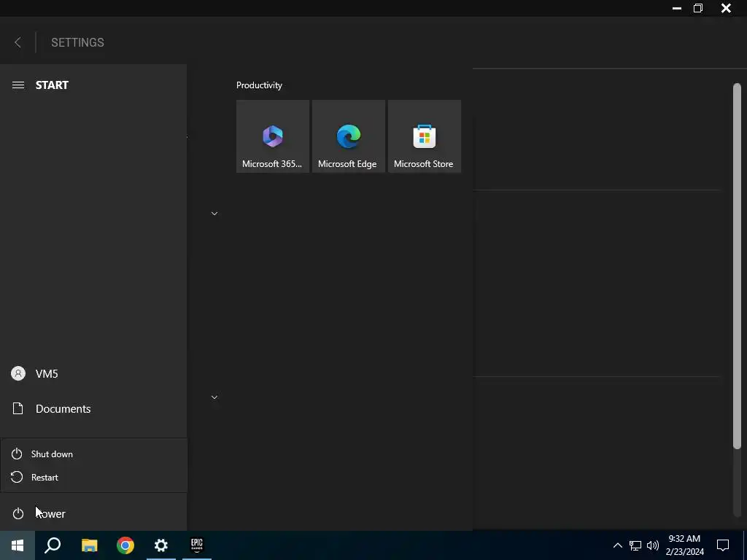Expand the lower chevron in app list
This screenshot has width=747, height=560.
[214, 397]
